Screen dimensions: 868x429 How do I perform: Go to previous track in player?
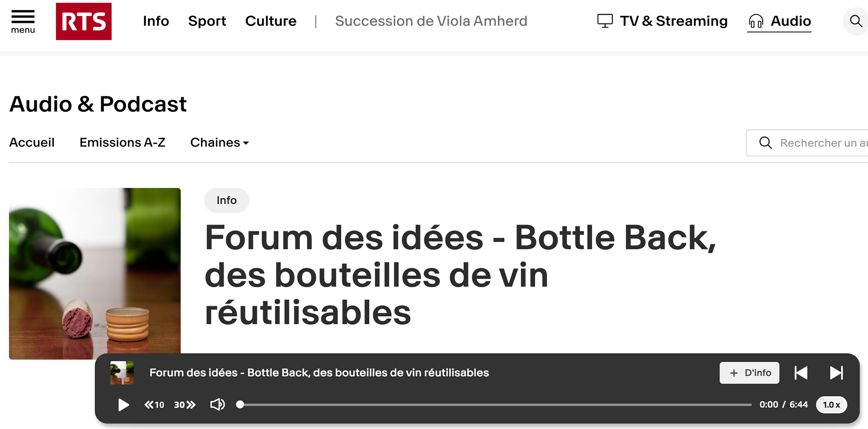point(801,373)
